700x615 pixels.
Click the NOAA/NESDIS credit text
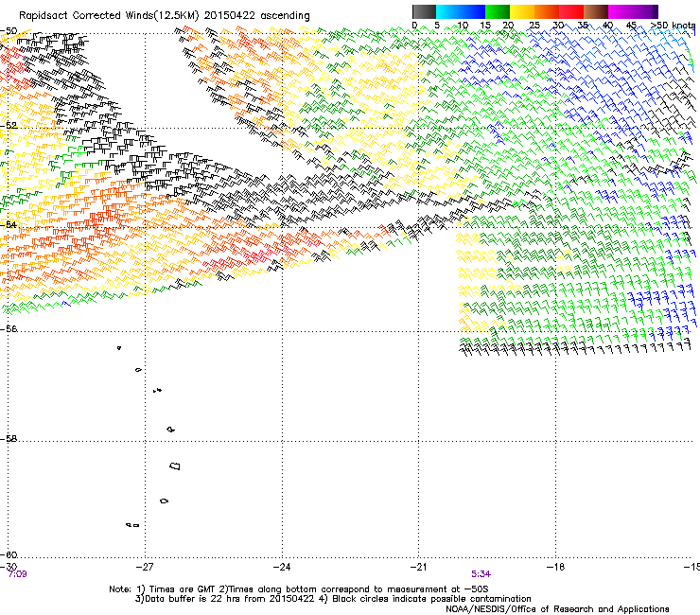557,608
